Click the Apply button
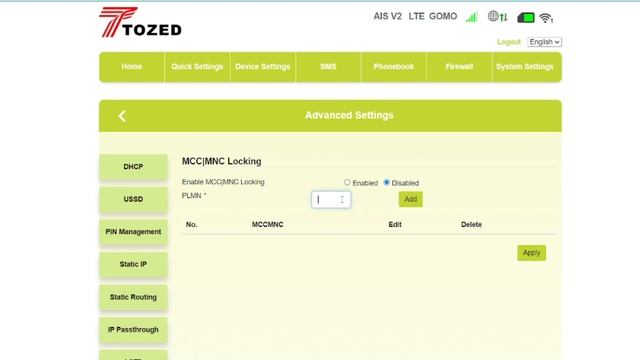 point(531,253)
